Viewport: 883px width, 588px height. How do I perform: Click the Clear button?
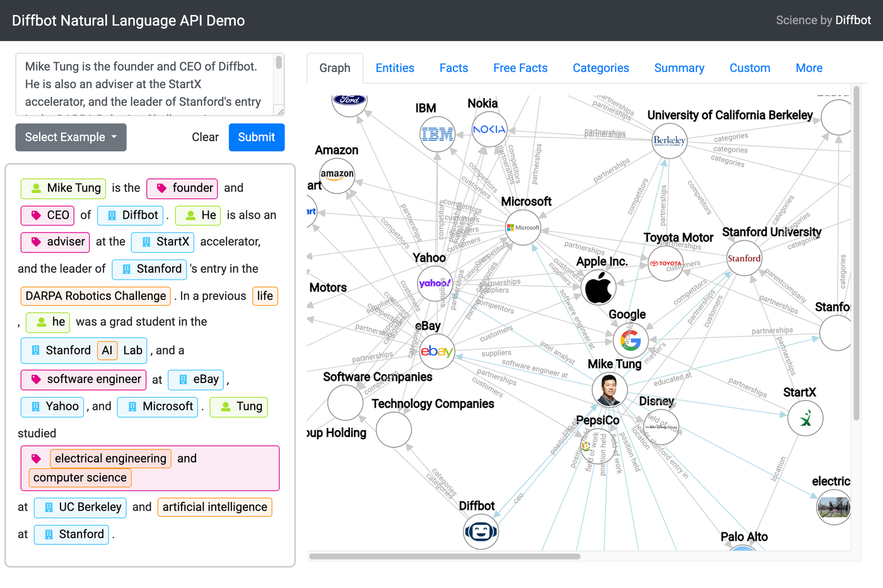coord(205,137)
